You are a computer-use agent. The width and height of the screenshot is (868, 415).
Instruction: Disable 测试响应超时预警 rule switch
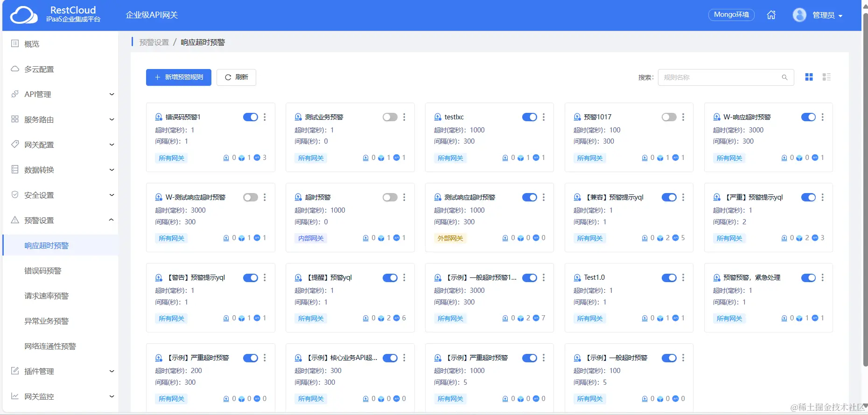(x=530, y=197)
